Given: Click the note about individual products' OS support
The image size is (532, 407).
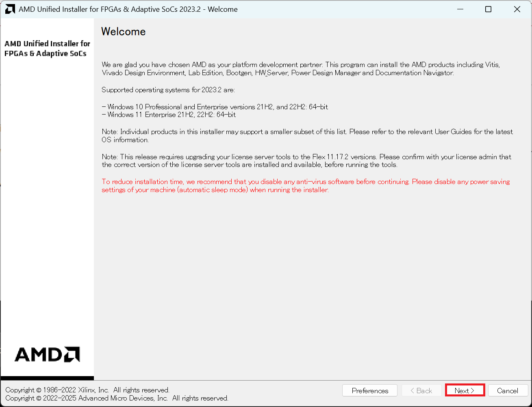Looking at the screenshot, I should (x=307, y=136).
